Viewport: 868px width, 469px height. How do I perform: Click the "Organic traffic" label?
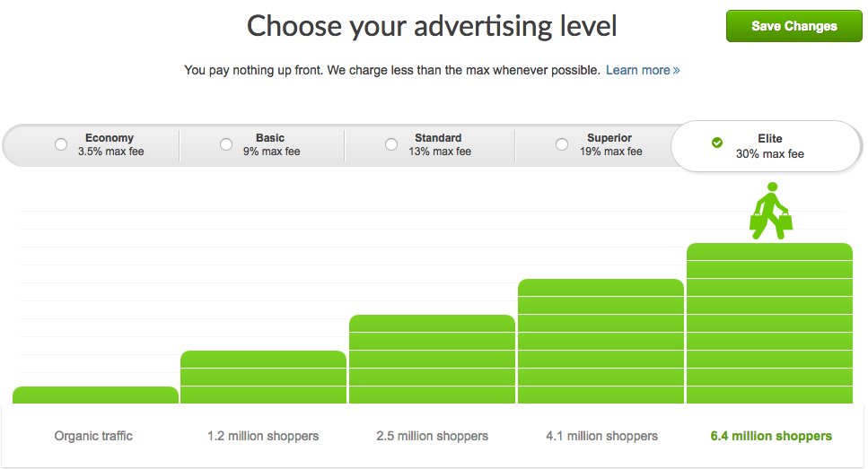(x=93, y=436)
